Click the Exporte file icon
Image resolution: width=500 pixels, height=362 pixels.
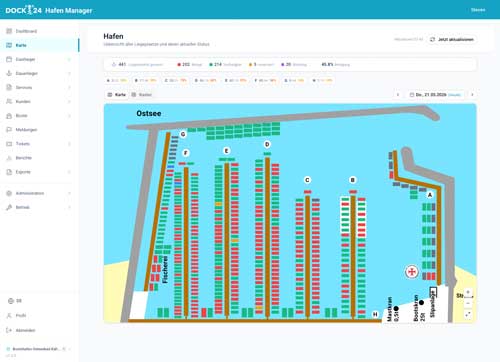click(9, 172)
